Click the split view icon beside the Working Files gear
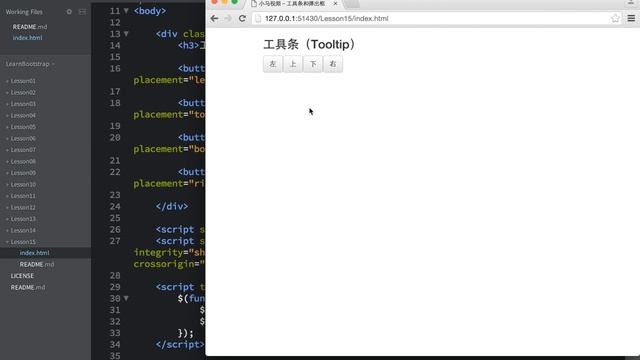This screenshot has height=360, width=640. tap(82, 12)
